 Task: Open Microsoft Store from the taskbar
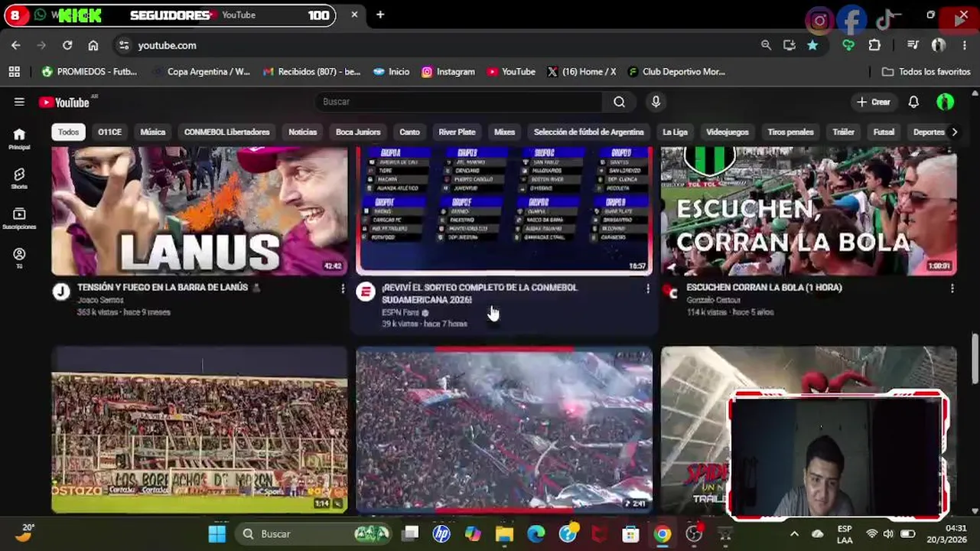pyautogui.click(x=630, y=533)
